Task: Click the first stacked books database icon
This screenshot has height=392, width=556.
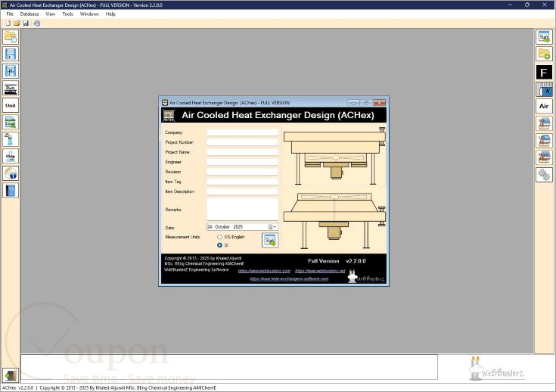Action: 544,124
